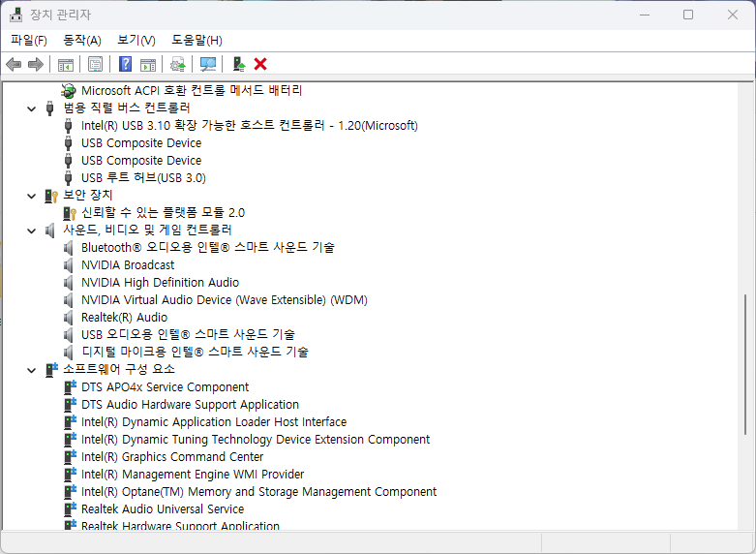Click the NVIDIA Broadcast speaker icon
756x554 pixels.
(x=69, y=265)
